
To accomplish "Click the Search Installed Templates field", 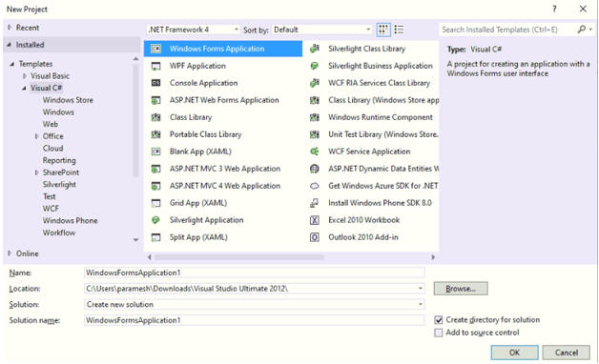I will click(507, 30).
